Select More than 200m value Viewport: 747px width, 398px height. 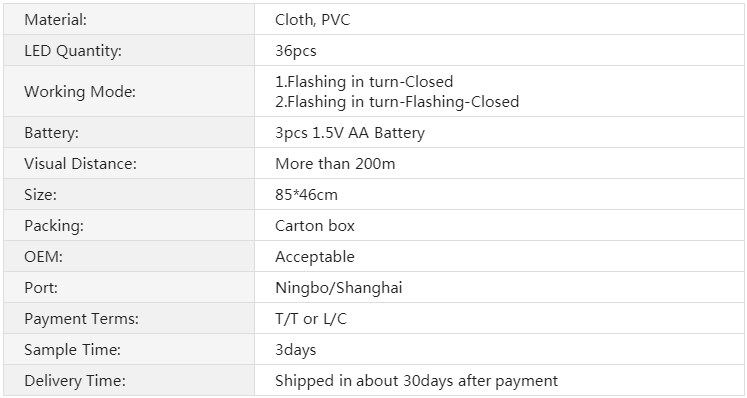click(335, 163)
